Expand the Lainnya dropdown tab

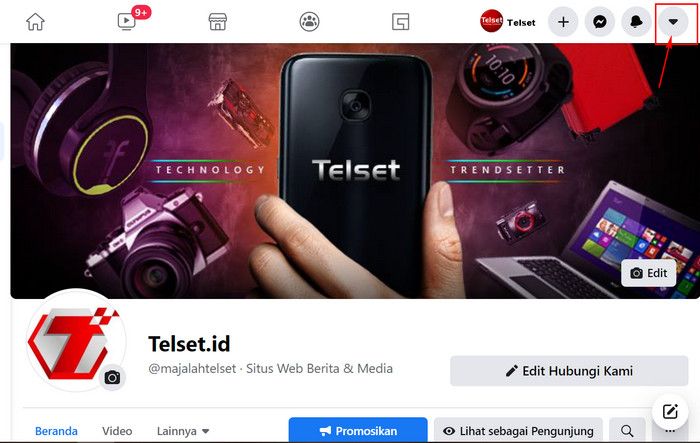click(183, 431)
